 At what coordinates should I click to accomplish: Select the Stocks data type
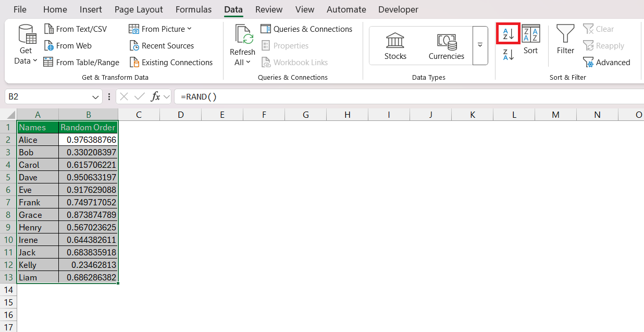(x=395, y=46)
